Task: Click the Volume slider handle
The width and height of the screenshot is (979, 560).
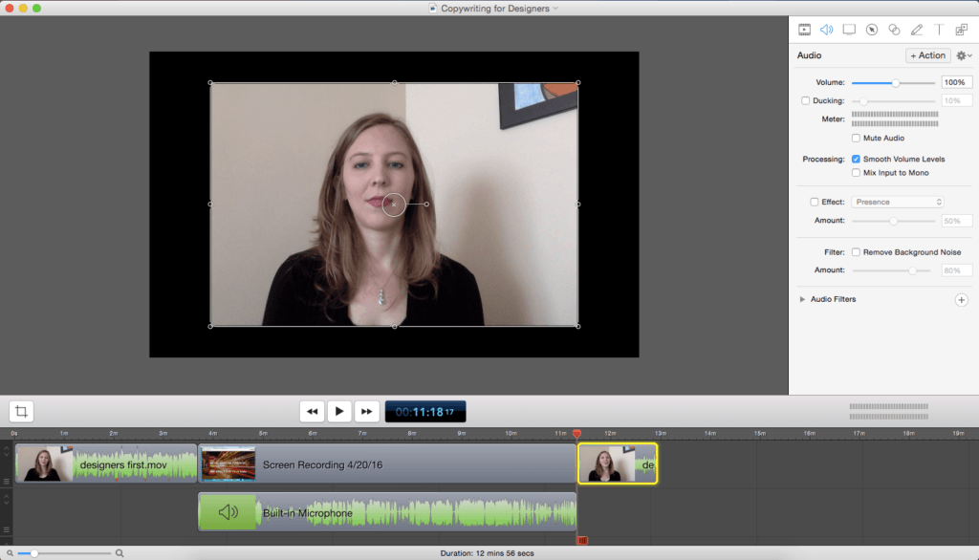Action: (x=896, y=83)
